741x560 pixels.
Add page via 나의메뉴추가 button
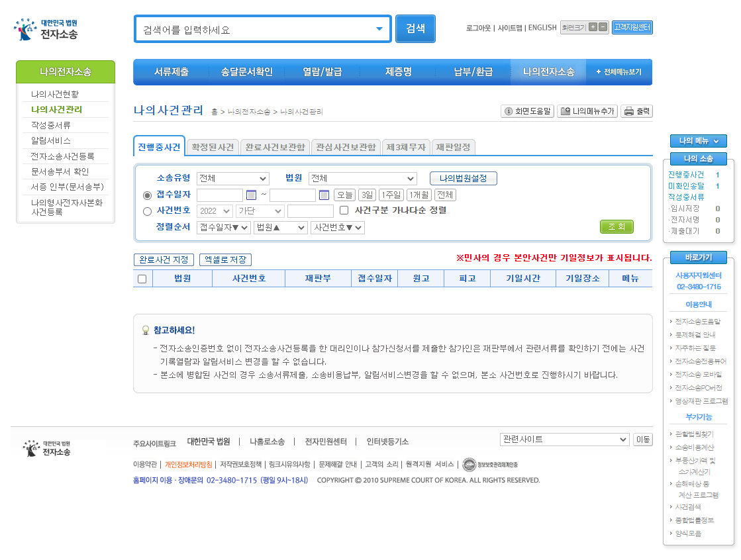click(587, 111)
